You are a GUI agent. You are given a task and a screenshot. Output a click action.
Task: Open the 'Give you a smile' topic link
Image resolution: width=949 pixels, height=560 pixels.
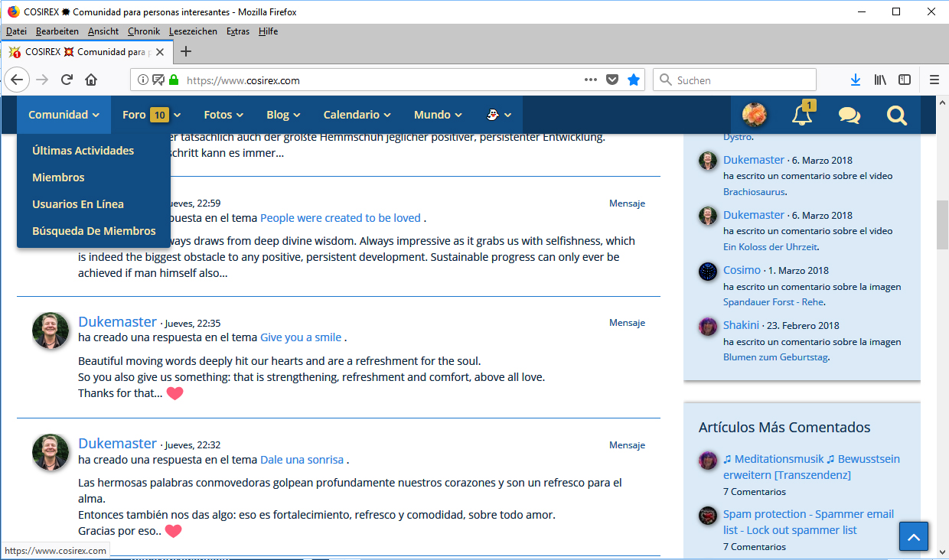tap(301, 337)
